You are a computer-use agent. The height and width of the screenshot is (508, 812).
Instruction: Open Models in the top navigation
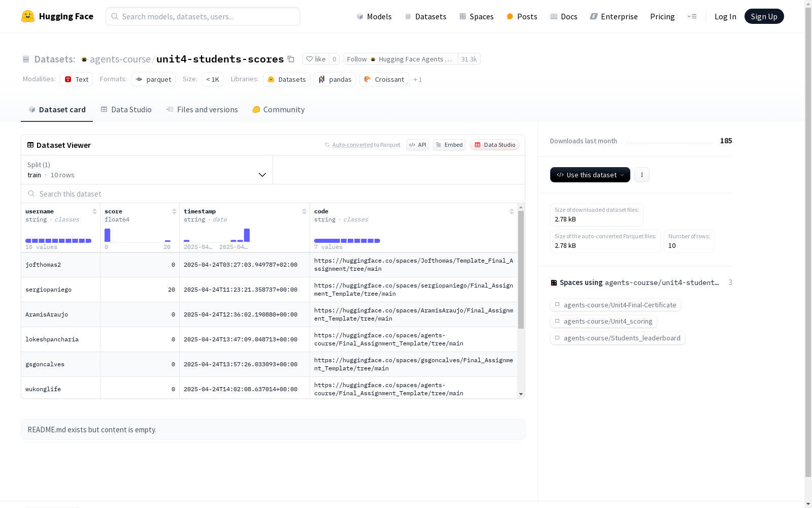click(374, 16)
